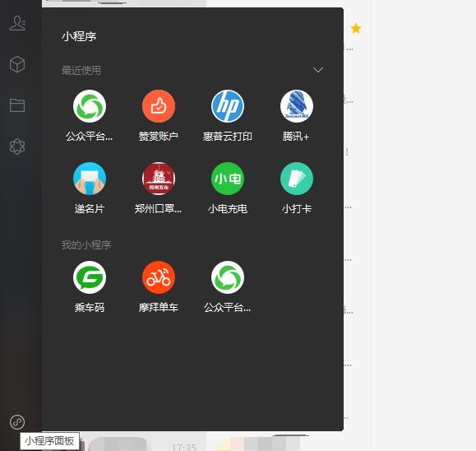
Task: Open the 赞赏账户 mini program
Action: pyautogui.click(x=159, y=106)
